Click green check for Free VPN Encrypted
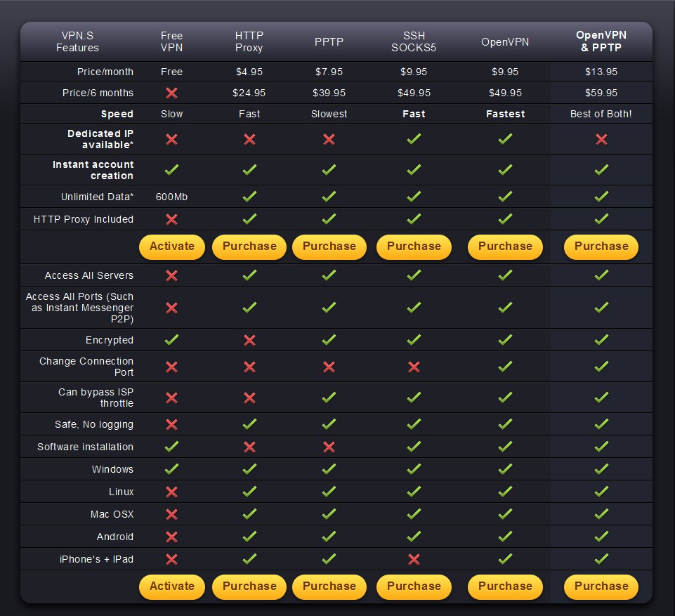 click(x=172, y=340)
